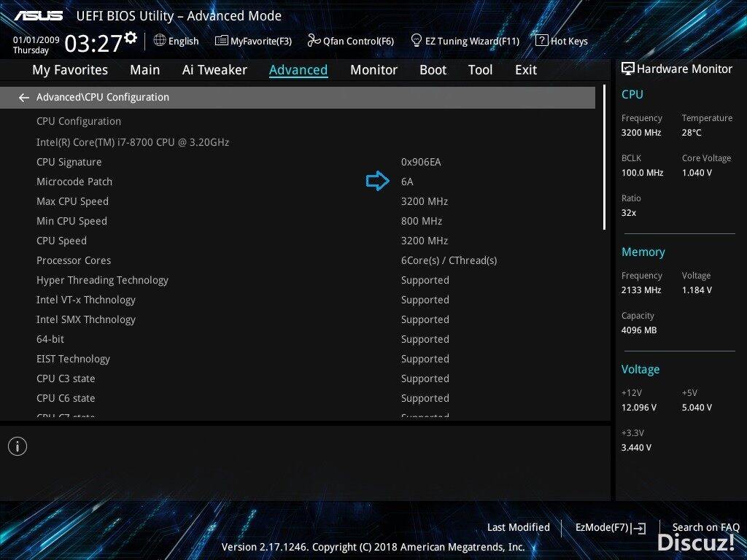747x560 pixels.
Task: Select the Min CPU Speed row
Action: click(x=298, y=222)
